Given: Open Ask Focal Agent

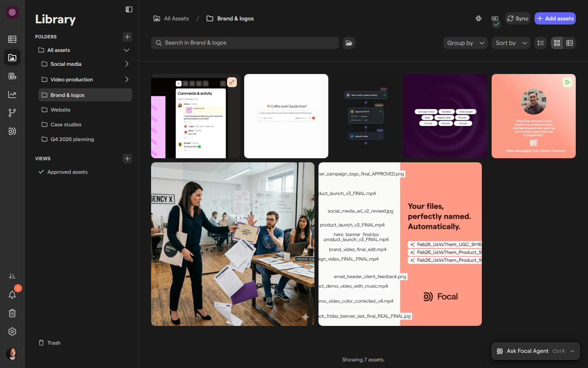Looking at the screenshot, I should tap(535, 351).
